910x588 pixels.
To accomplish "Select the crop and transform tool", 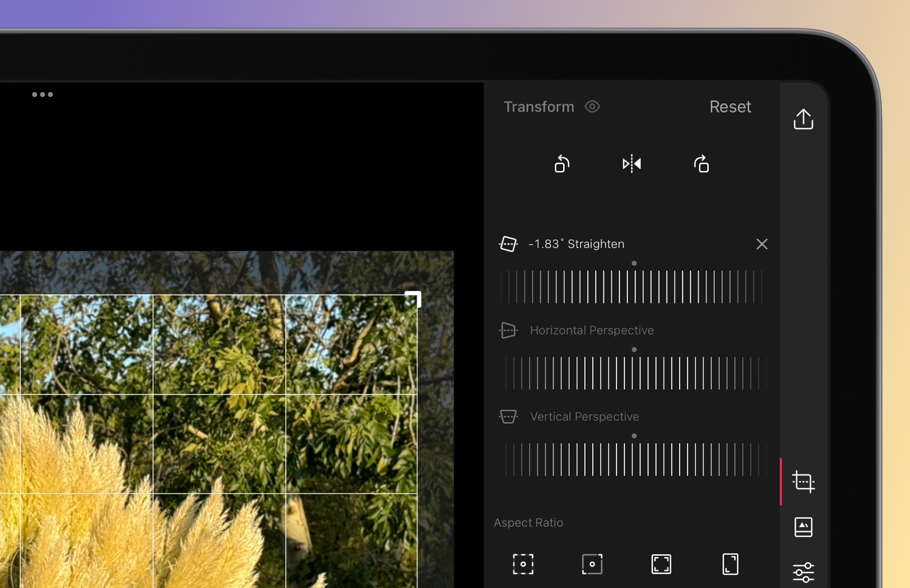I will 803,482.
